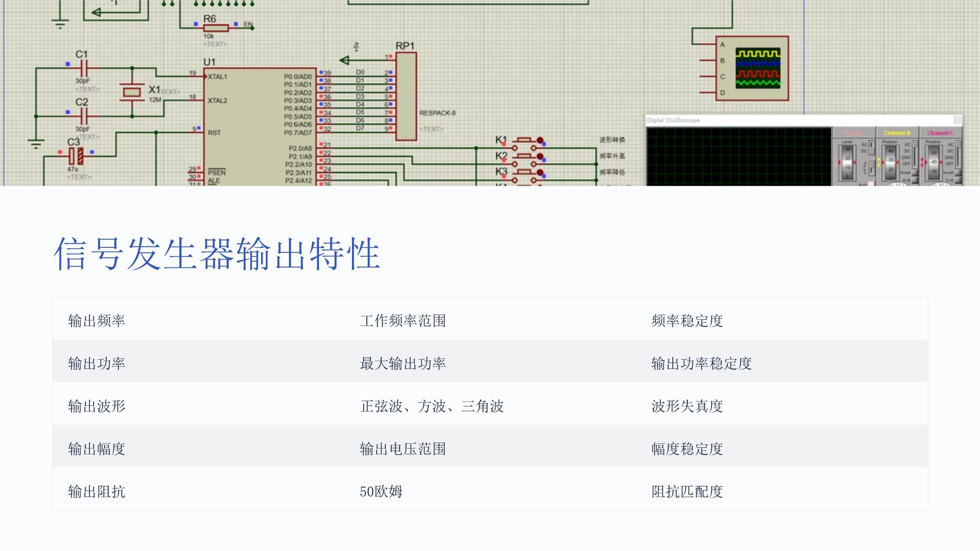
Task: Click the ground symbol below C2
Action: point(36,144)
